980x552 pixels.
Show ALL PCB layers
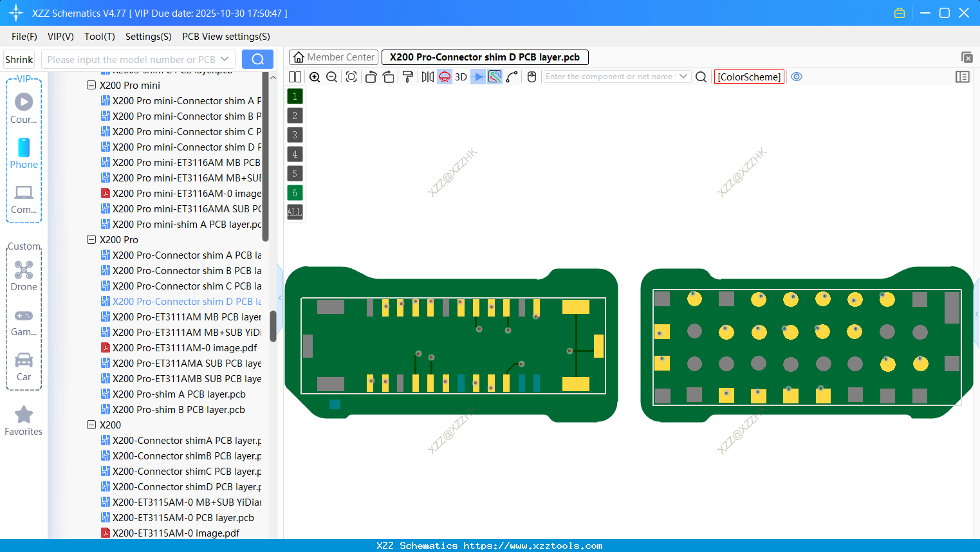(x=294, y=212)
